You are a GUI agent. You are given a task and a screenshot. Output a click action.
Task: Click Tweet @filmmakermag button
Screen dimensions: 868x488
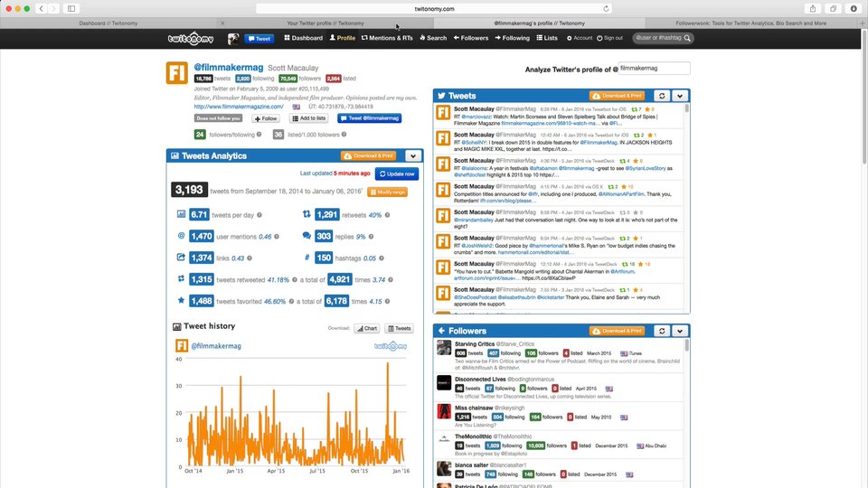point(369,118)
